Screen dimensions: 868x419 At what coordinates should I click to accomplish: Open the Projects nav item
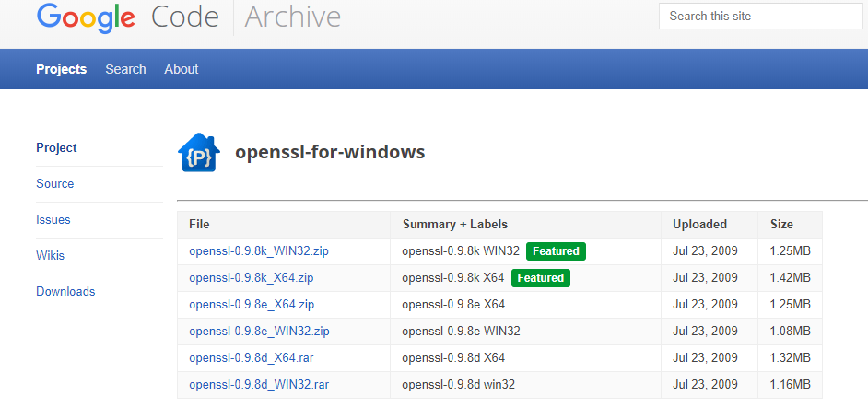(x=62, y=69)
